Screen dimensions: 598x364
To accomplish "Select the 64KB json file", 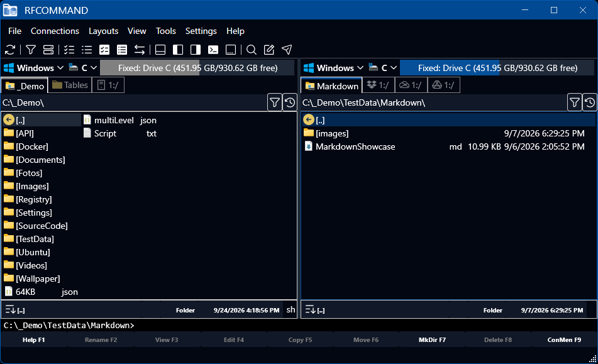I will point(42,292).
